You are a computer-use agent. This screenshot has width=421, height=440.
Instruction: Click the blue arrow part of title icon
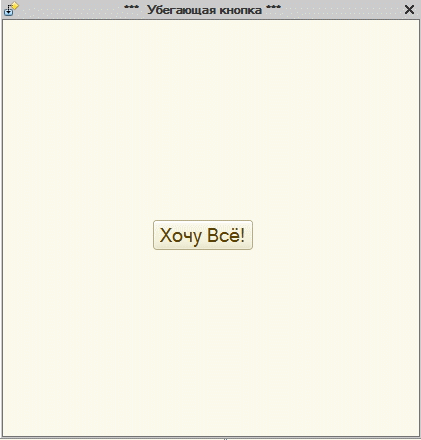click(x=8, y=12)
